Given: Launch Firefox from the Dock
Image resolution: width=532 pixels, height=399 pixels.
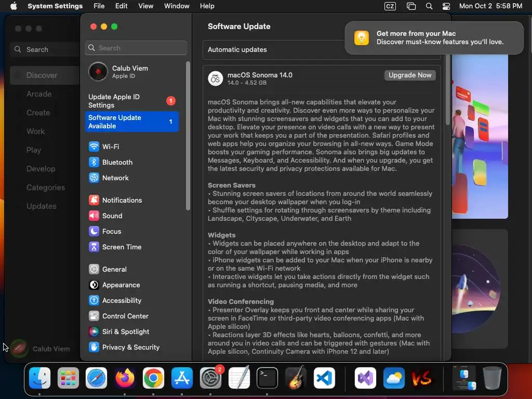Looking at the screenshot, I should pyautogui.click(x=125, y=378).
